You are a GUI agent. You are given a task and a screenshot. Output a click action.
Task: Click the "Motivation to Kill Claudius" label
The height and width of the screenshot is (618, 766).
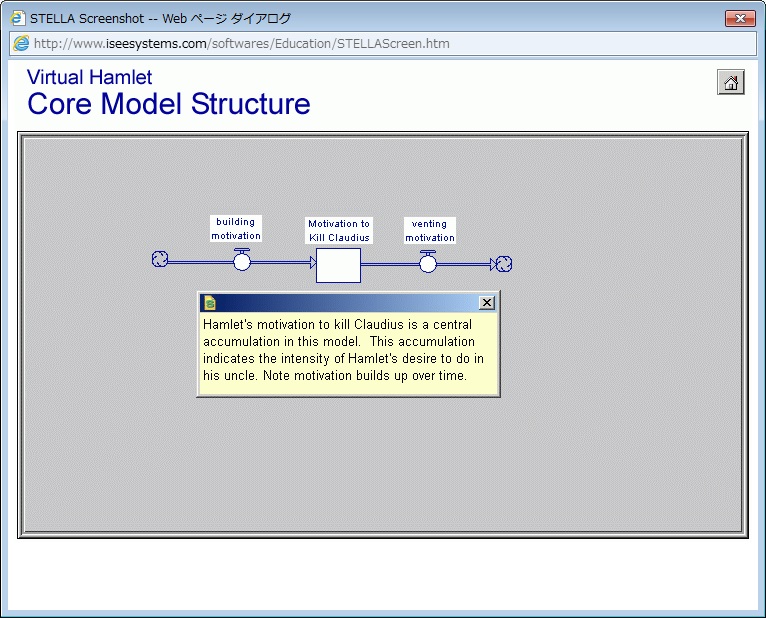[339, 230]
